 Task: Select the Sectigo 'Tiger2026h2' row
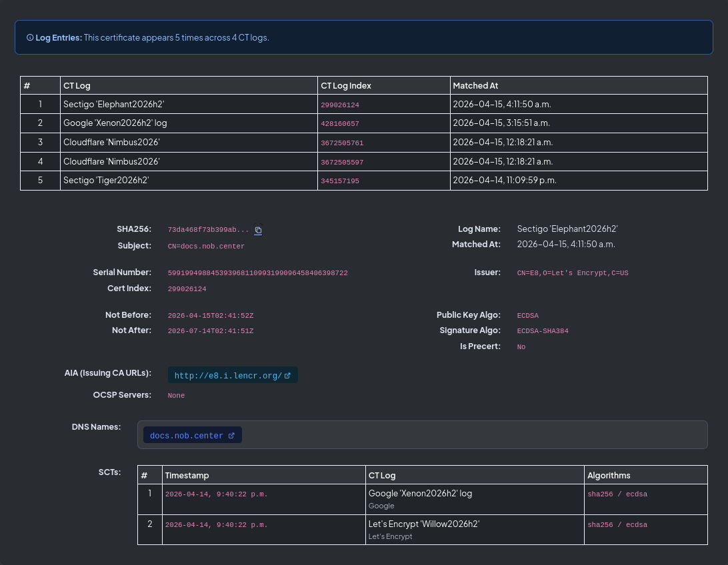click(363, 181)
